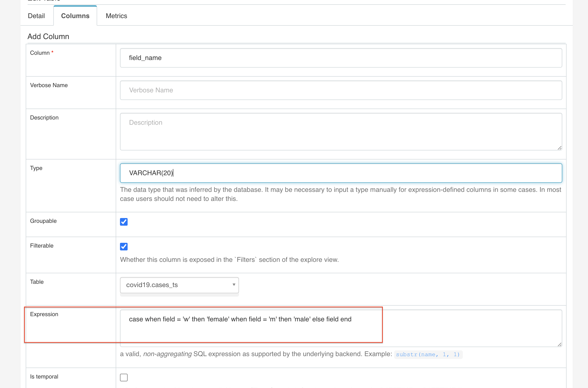The width and height of the screenshot is (588, 388).
Task: Uncheck the Groupable checkbox
Action: [x=124, y=222]
